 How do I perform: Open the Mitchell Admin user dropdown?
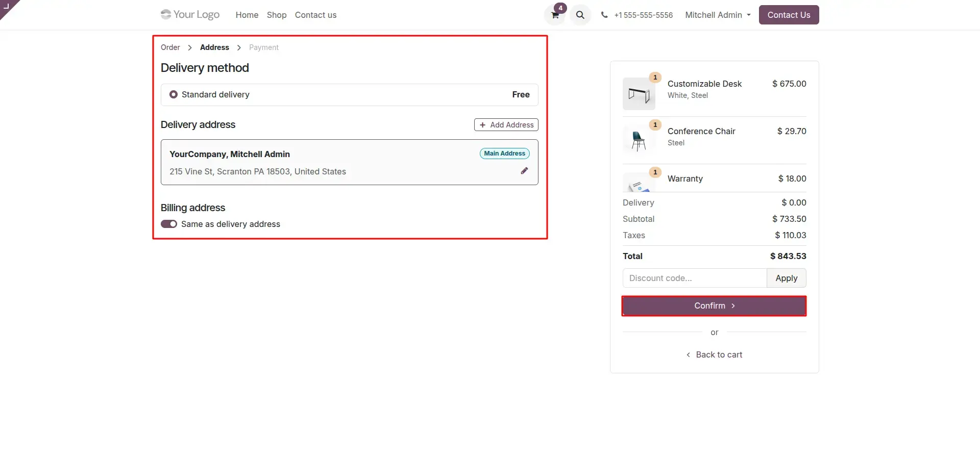tap(718, 15)
